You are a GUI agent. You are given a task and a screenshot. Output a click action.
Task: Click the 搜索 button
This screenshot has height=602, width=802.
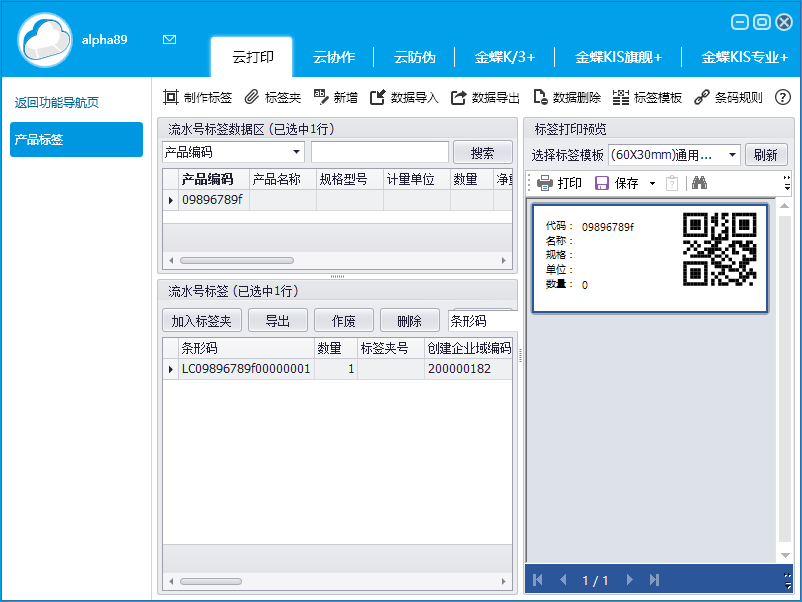[482, 152]
